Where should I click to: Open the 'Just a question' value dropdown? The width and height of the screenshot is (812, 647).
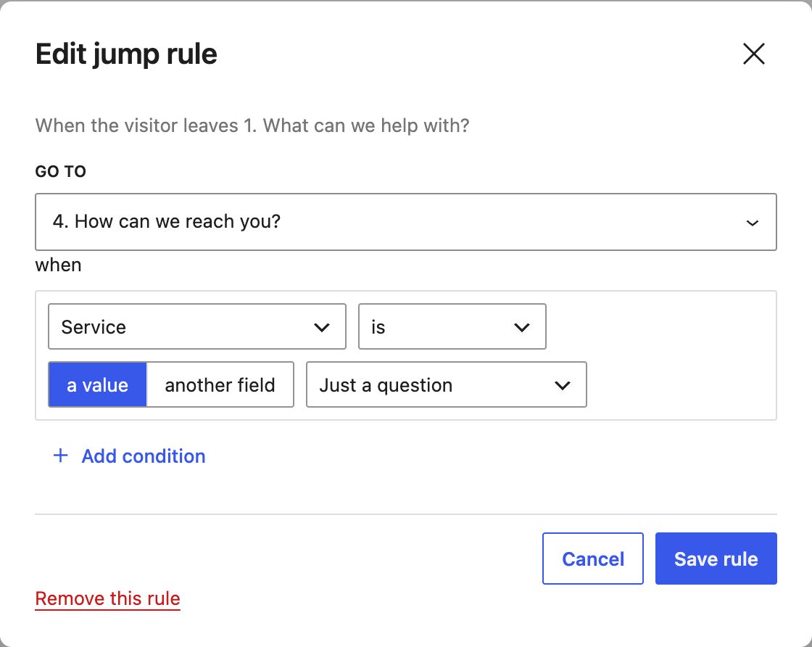[447, 384]
